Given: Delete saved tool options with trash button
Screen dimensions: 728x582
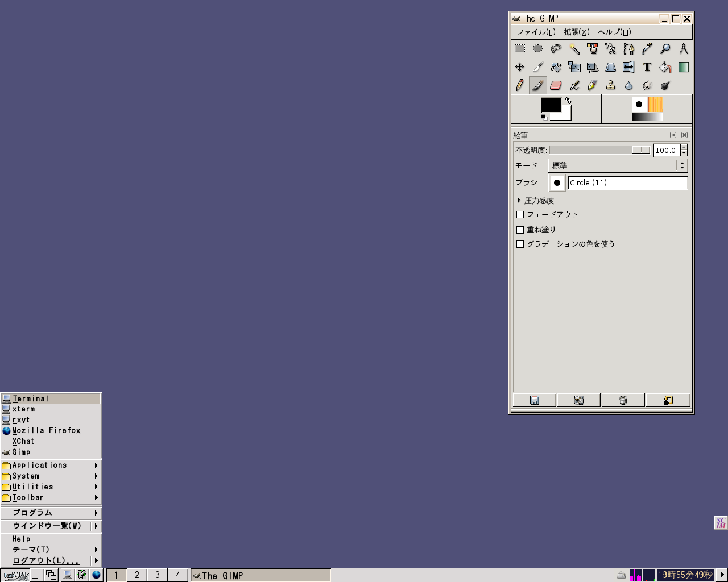Looking at the screenshot, I should coord(623,400).
